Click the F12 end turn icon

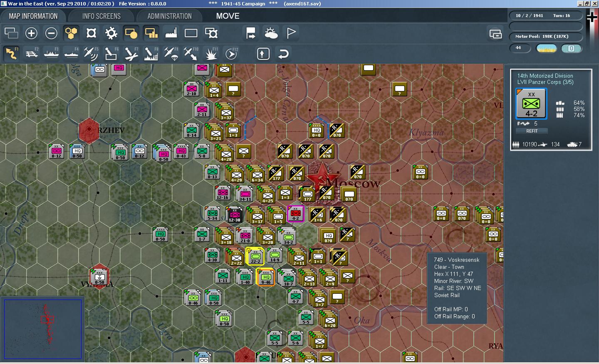231,54
